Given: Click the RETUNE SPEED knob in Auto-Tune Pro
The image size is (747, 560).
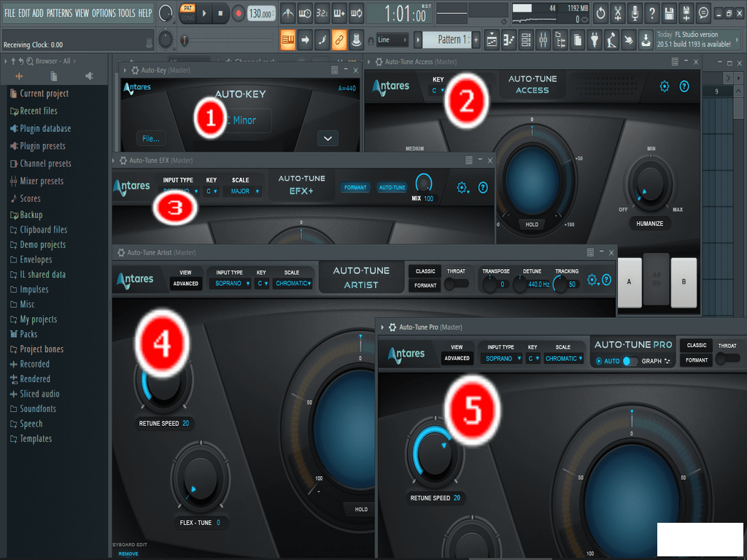Looking at the screenshot, I should tap(434, 451).
